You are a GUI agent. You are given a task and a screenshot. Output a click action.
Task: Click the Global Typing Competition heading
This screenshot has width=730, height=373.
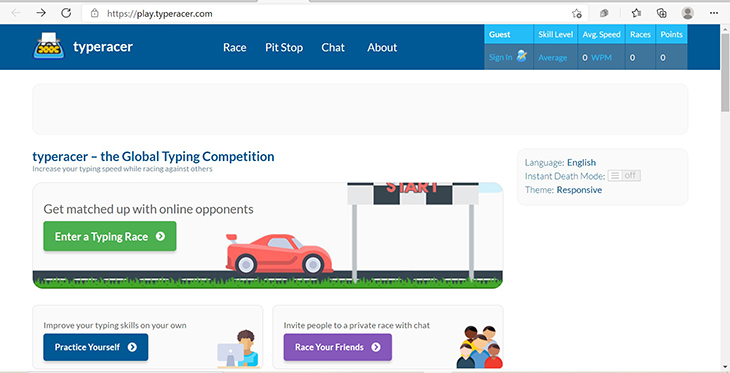click(x=153, y=156)
